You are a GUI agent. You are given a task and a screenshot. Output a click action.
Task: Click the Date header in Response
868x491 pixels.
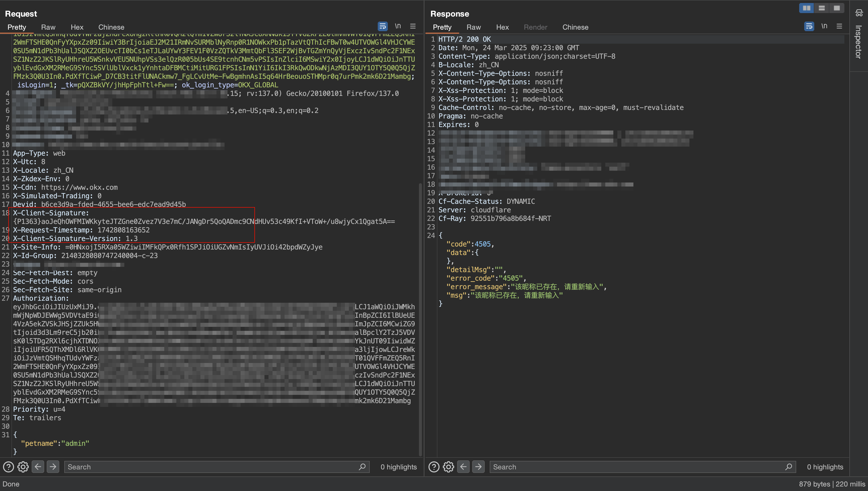click(509, 47)
